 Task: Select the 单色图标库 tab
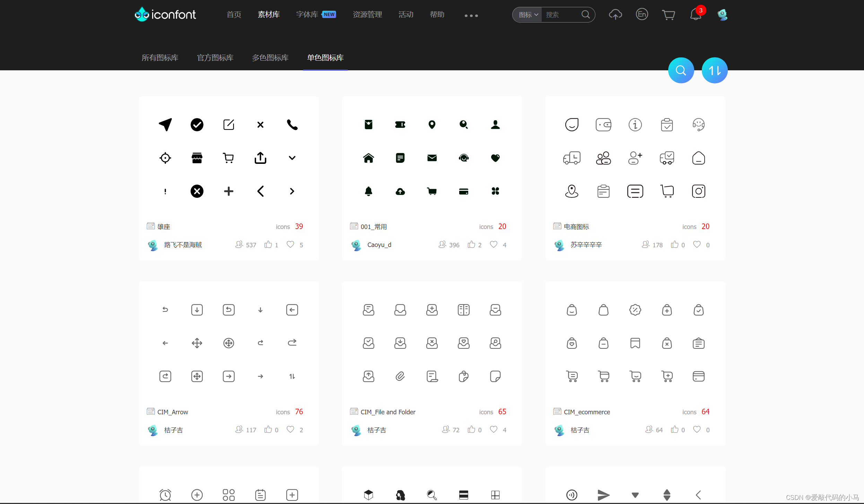(x=325, y=58)
